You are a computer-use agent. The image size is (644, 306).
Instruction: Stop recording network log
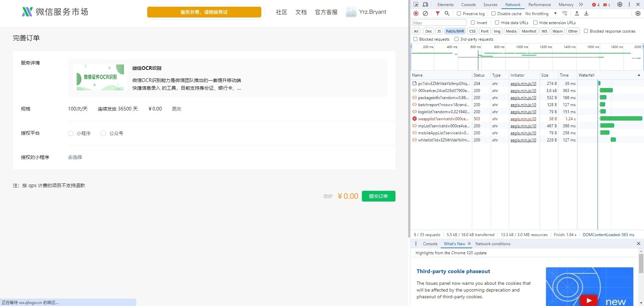pyautogui.click(x=416, y=13)
